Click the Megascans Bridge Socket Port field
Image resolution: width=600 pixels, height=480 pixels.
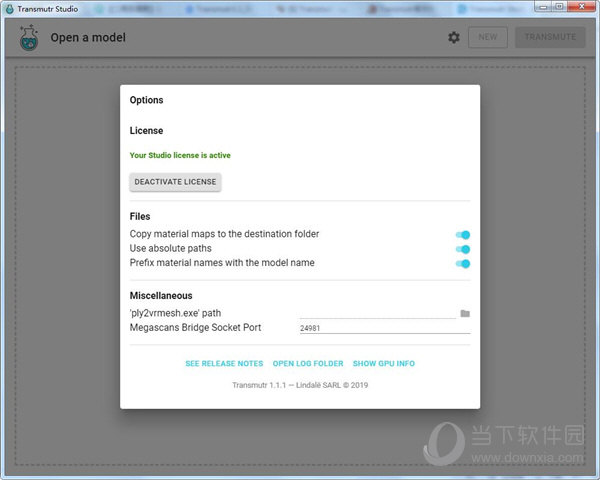385,328
